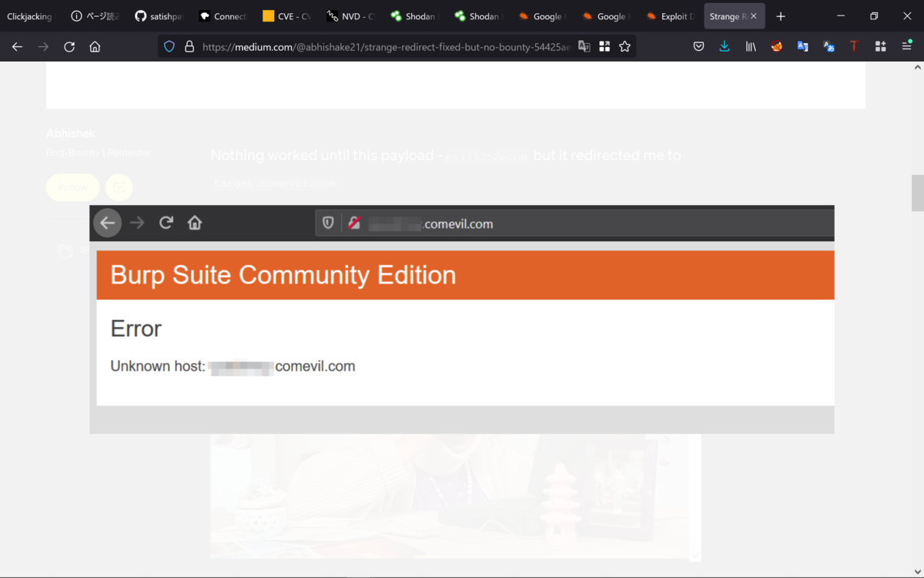
Task: Switch to the CVE tab
Action: point(286,16)
